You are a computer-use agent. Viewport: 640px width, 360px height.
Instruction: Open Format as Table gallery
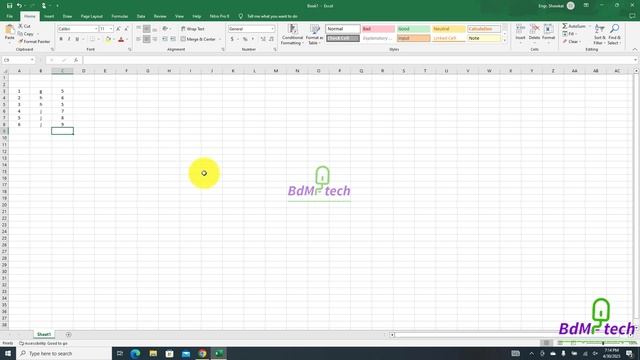point(315,34)
